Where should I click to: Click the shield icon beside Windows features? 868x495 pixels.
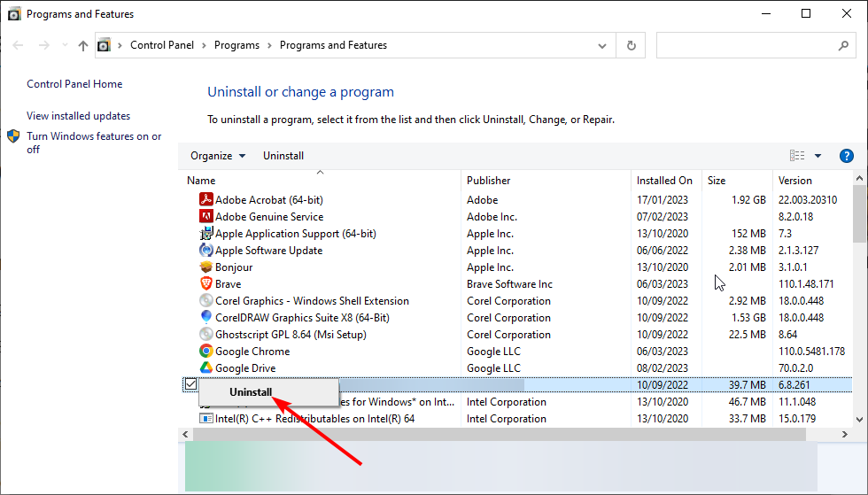click(x=14, y=136)
